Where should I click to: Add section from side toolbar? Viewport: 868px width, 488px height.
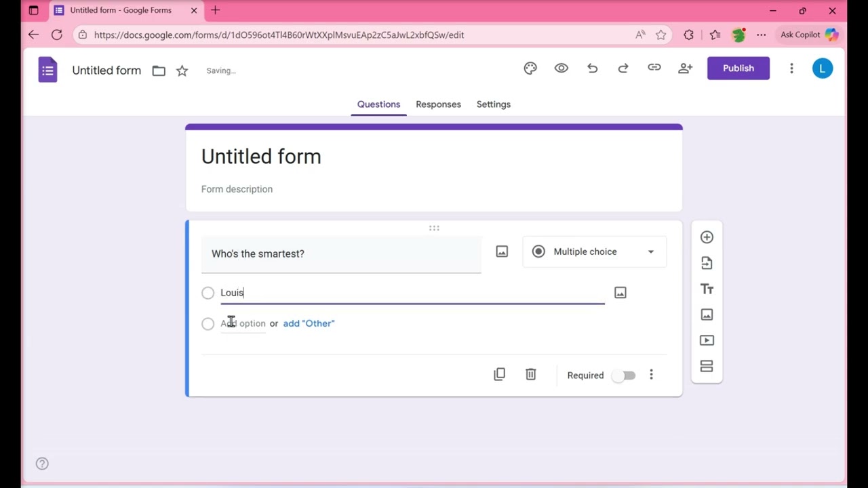[707, 367]
